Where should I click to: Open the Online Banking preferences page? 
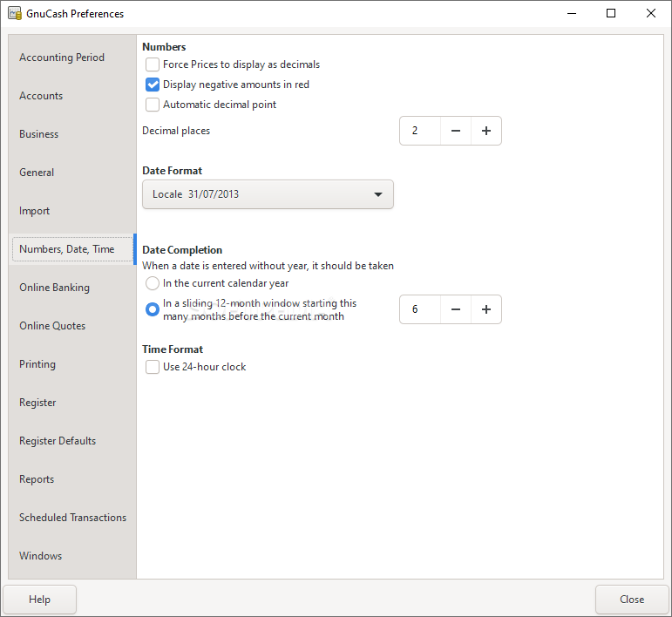(72, 288)
